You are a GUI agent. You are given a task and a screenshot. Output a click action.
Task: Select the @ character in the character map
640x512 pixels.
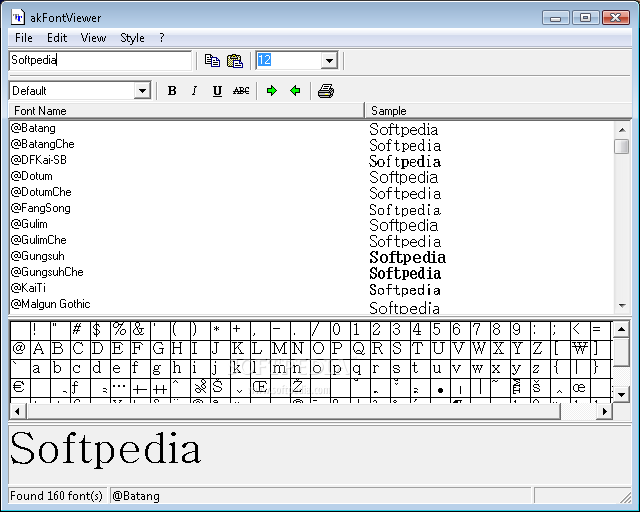19,349
